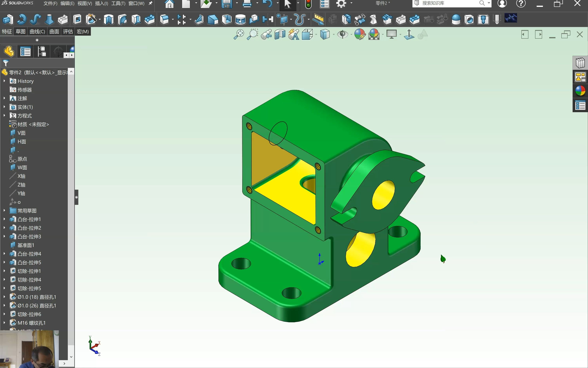Switch to the 曲面 tab
This screenshot has width=588, height=368.
pos(54,31)
